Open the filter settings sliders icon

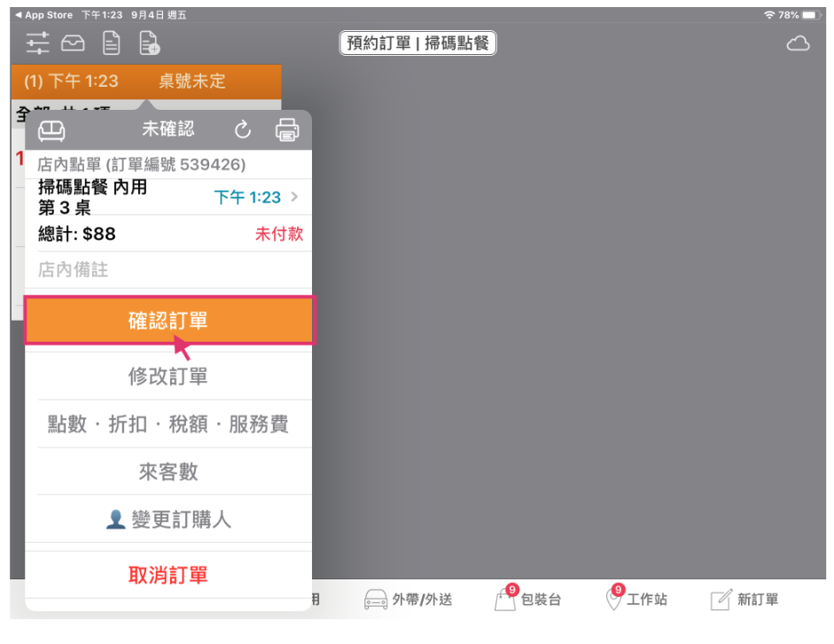click(37, 43)
